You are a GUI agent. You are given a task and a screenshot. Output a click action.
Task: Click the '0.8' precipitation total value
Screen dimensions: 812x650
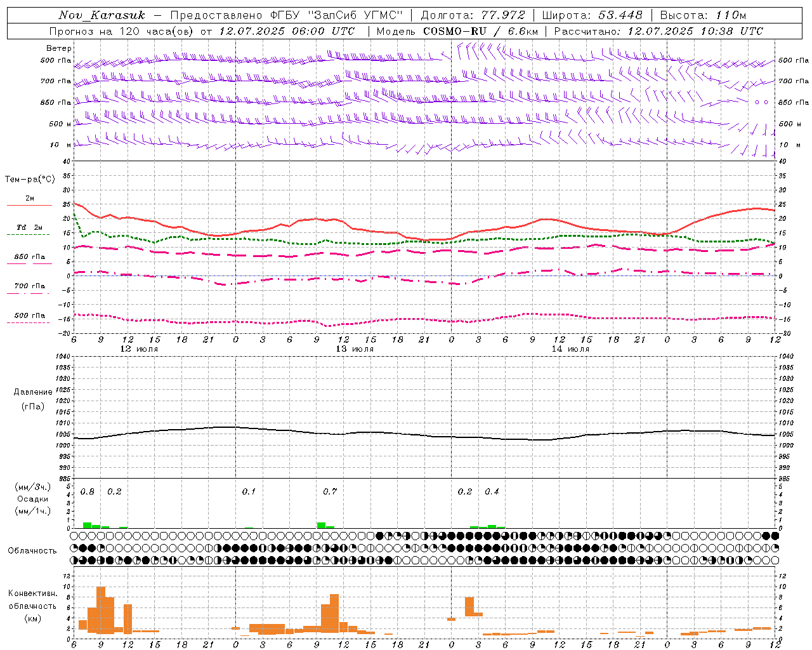(88, 492)
